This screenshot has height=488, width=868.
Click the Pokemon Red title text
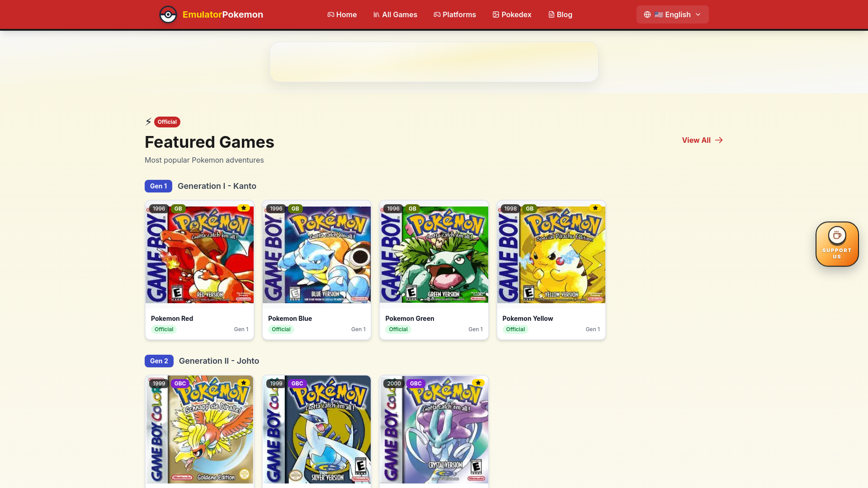[x=172, y=319]
